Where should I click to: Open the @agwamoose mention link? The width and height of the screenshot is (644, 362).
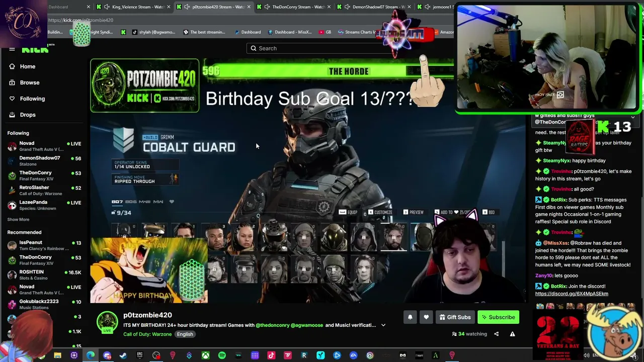307,325
